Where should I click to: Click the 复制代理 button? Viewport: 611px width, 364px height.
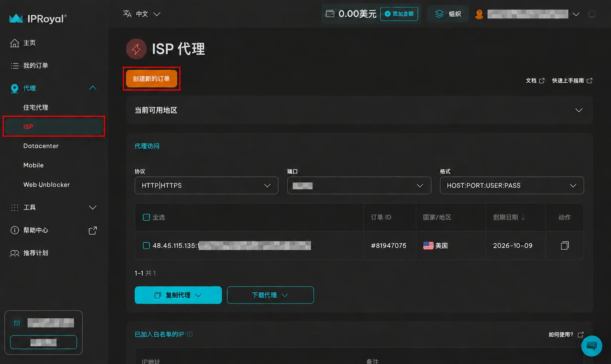pyautogui.click(x=178, y=295)
